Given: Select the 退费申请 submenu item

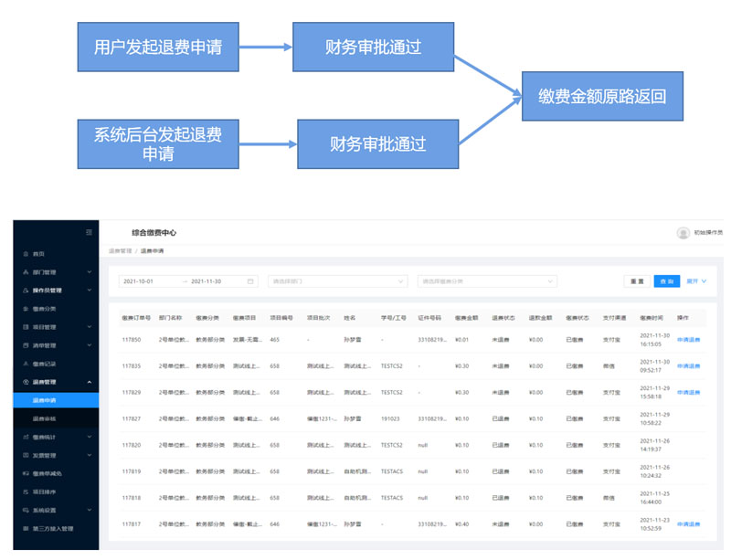Looking at the screenshot, I should click(x=44, y=400).
